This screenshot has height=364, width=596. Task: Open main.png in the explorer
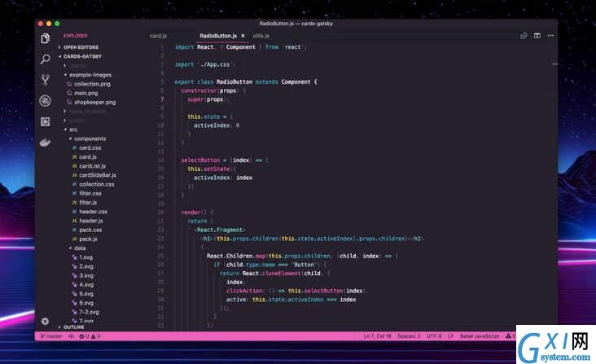click(x=86, y=93)
